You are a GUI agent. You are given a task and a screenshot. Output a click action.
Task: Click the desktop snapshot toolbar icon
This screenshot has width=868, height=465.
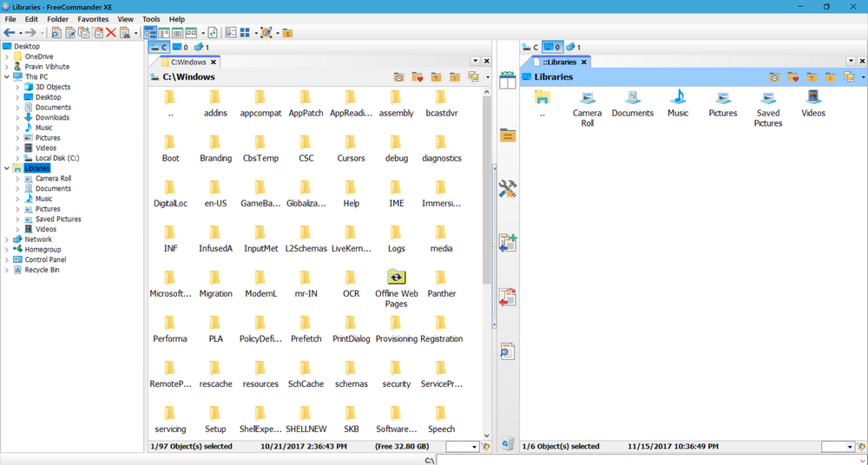click(x=266, y=33)
